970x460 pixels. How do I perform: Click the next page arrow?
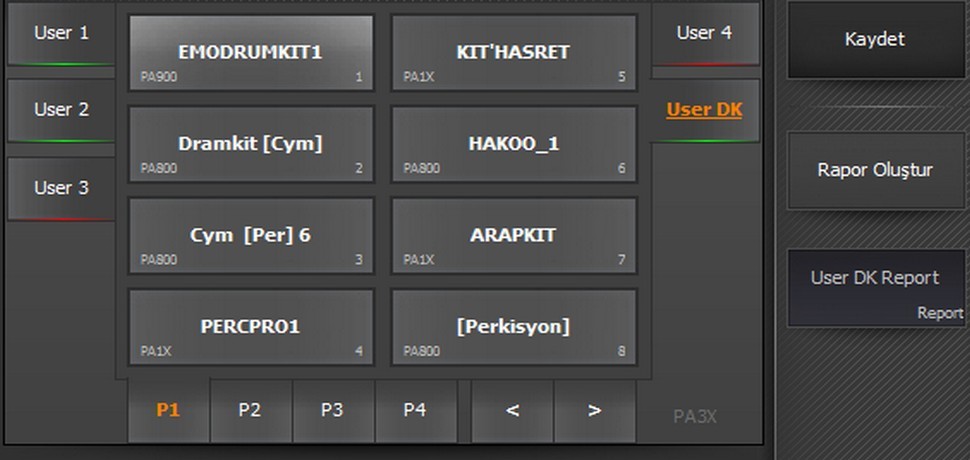coord(594,410)
